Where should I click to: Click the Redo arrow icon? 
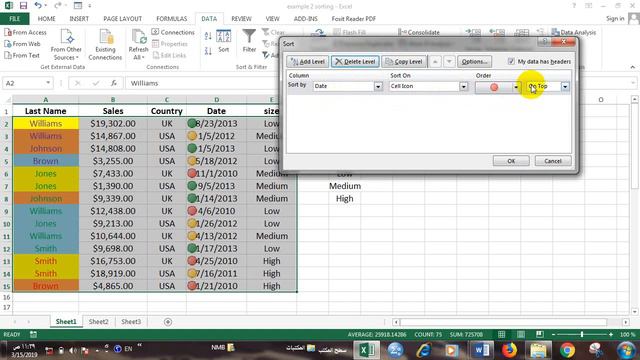[58, 5]
